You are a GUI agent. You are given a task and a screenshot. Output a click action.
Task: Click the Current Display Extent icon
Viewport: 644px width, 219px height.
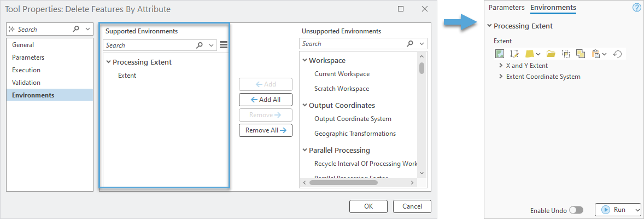point(500,54)
